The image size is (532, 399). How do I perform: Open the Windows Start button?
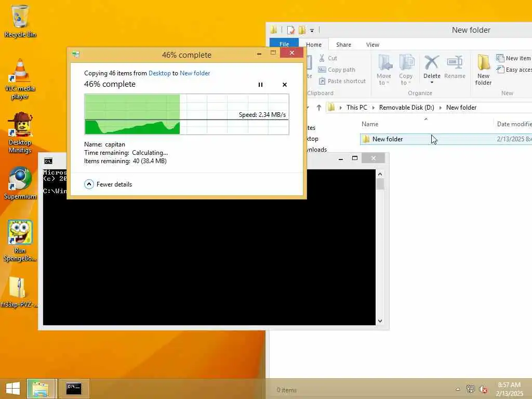click(13, 388)
